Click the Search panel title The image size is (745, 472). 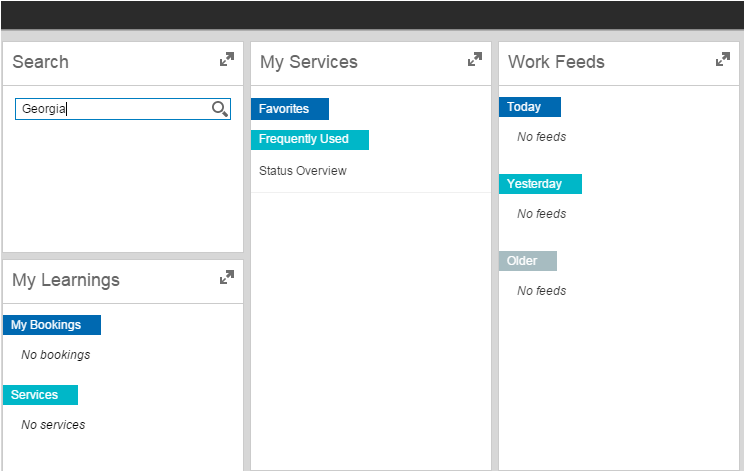coord(40,62)
